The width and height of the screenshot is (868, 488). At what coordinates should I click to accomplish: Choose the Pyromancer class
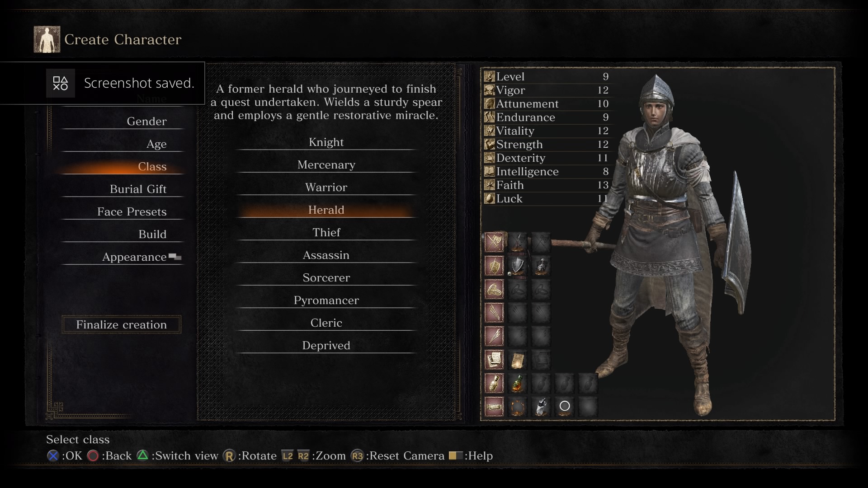(x=326, y=300)
